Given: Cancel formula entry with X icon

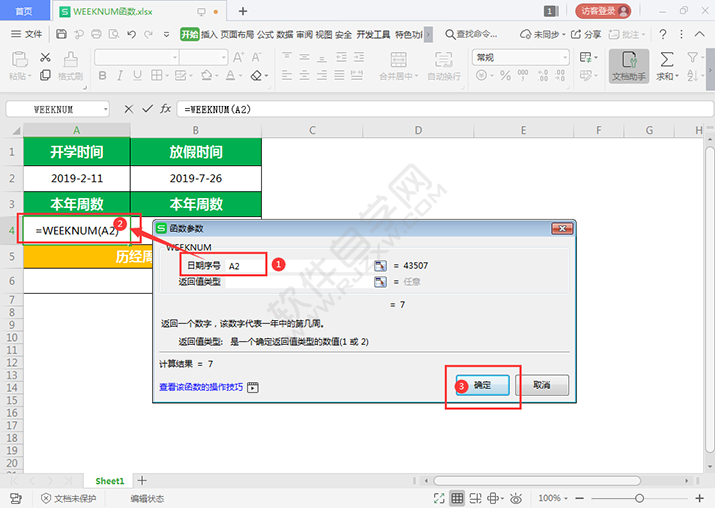Looking at the screenshot, I should pyautogui.click(x=129, y=109).
